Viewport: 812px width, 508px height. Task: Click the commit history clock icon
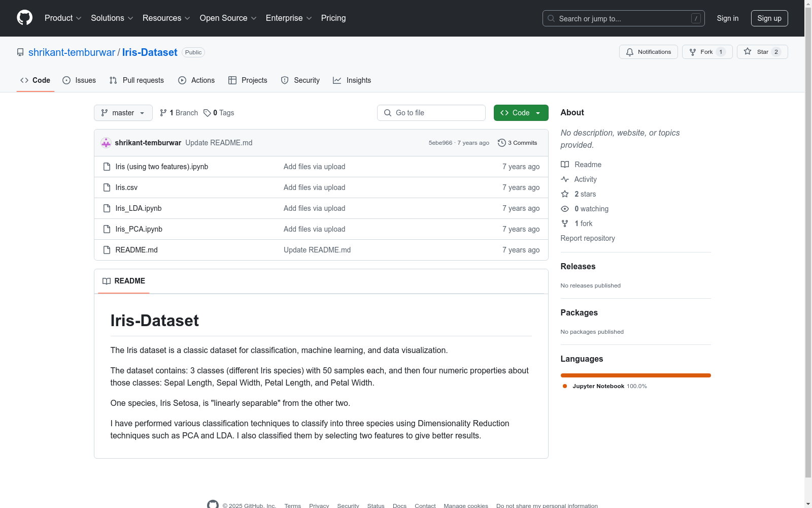(502, 143)
